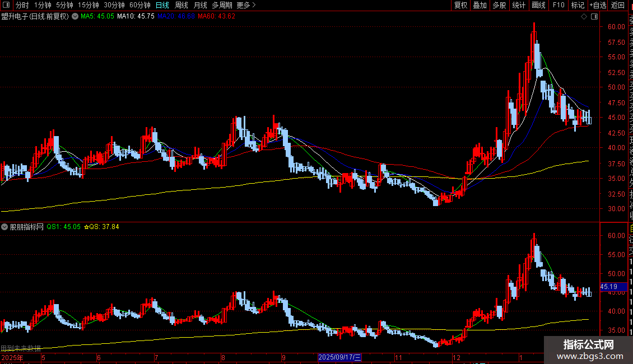Switch to 15分钟 period
The width and height of the screenshot is (633, 364).
[88, 5]
